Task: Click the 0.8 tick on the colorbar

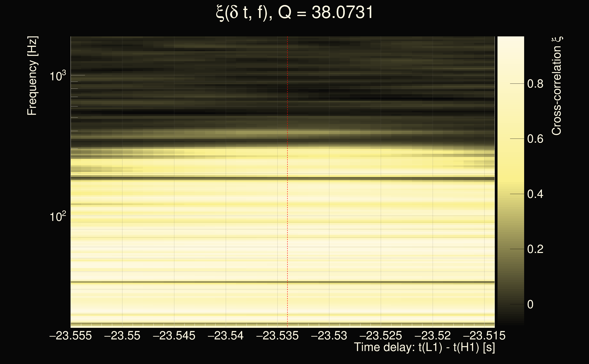Action: click(535, 84)
